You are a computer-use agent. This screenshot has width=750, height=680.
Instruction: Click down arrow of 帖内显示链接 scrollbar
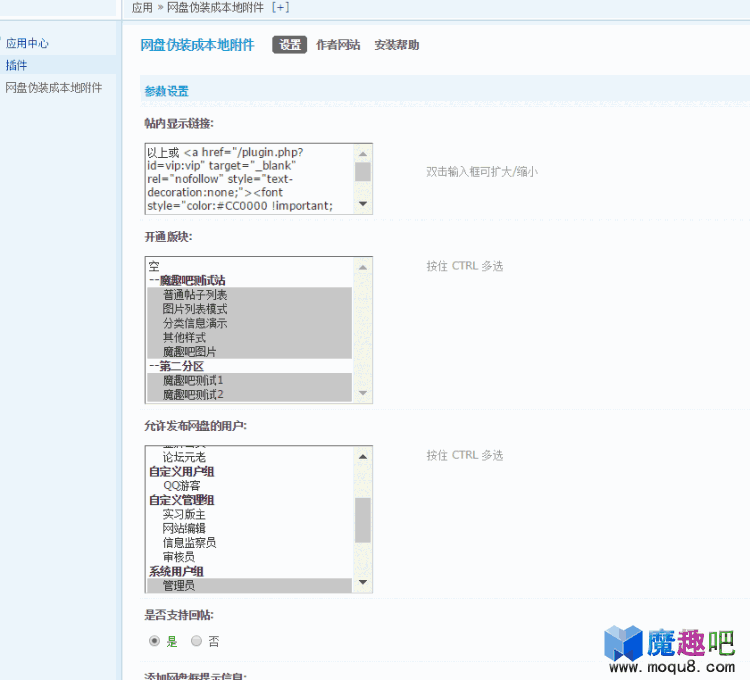(363, 204)
